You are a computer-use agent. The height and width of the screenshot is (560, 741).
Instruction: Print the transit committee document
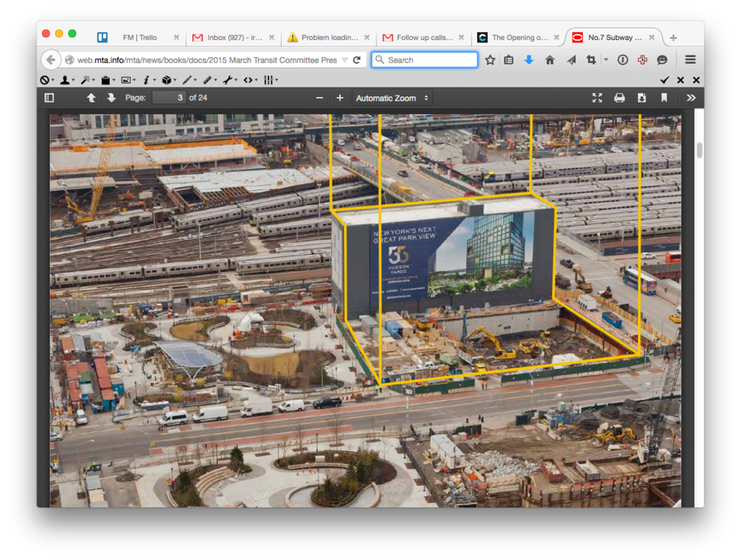(619, 97)
